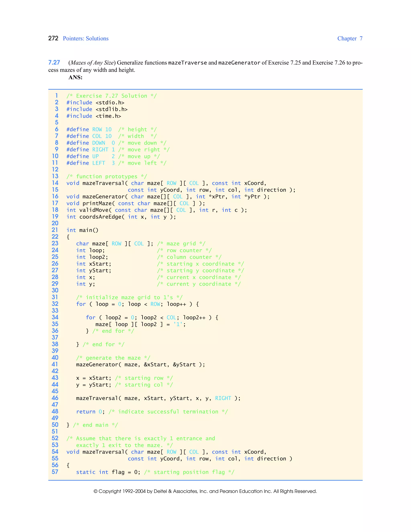Click 'coordsAreEdge' prototype on line 19

[x=100, y=217]
